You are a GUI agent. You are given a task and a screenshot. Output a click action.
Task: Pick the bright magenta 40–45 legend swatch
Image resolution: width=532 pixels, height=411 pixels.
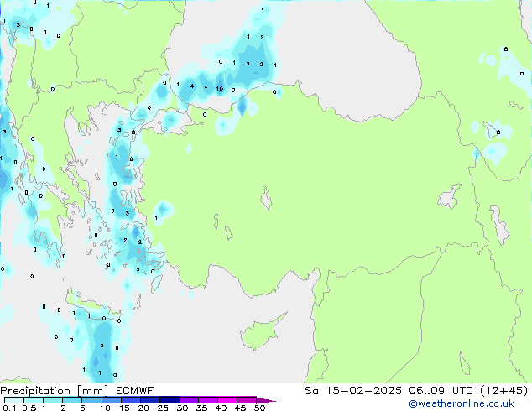227,400
